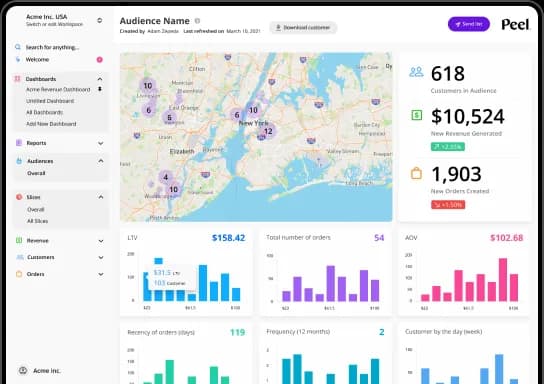The width and height of the screenshot is (544, 384).
Task: Click the $10,524 revenue figure
Action: (x=468, y=117)
